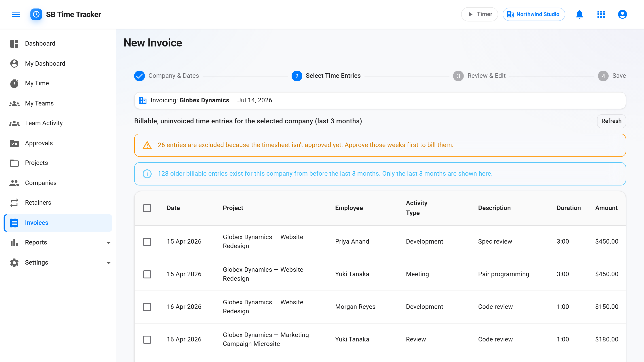Click the Refresh button
Image resolution: width=644 pixels, height=362 pixels.
click(611, 121)
